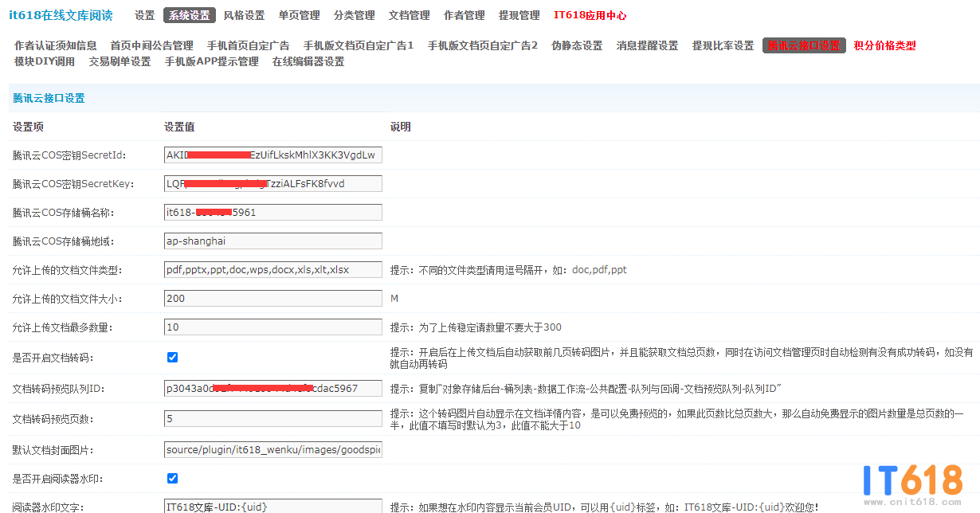
Task: Focus the COS存储桶名称 field
Action: (x=272, y=212)
